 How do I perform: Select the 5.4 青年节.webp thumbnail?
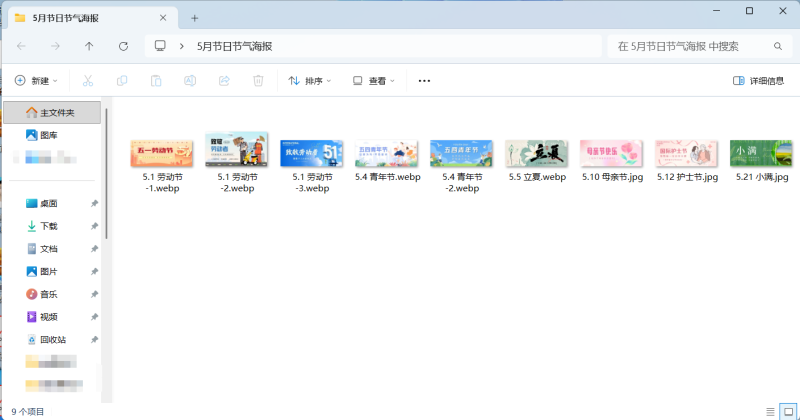click(x=386, y=153)
